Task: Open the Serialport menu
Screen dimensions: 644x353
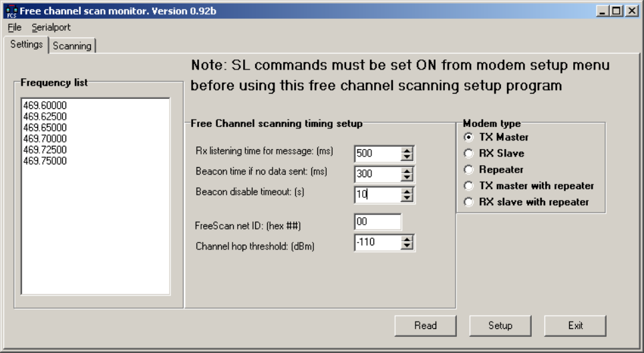Action: tap(51, 27)
